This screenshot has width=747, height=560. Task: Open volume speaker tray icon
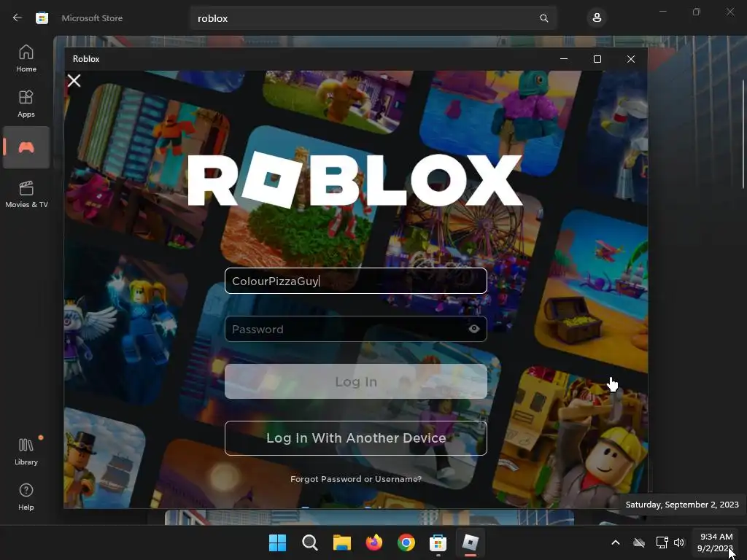(x=679, y=542)
